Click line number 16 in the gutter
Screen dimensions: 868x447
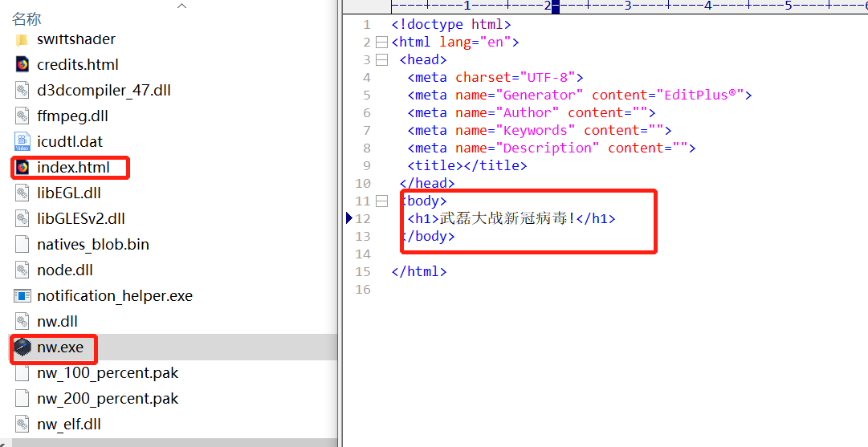(x=363, y=290)
